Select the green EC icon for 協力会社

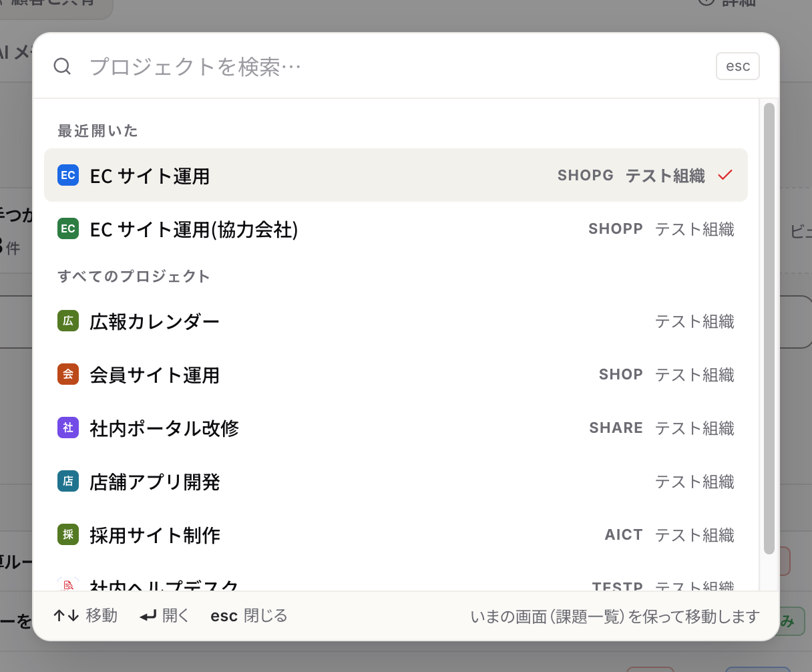coord(68,228)
